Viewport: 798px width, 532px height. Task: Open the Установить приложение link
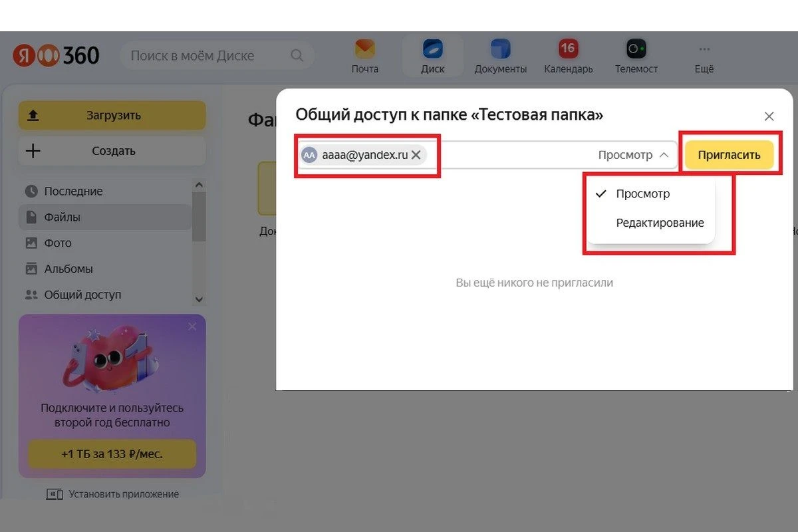112,494
